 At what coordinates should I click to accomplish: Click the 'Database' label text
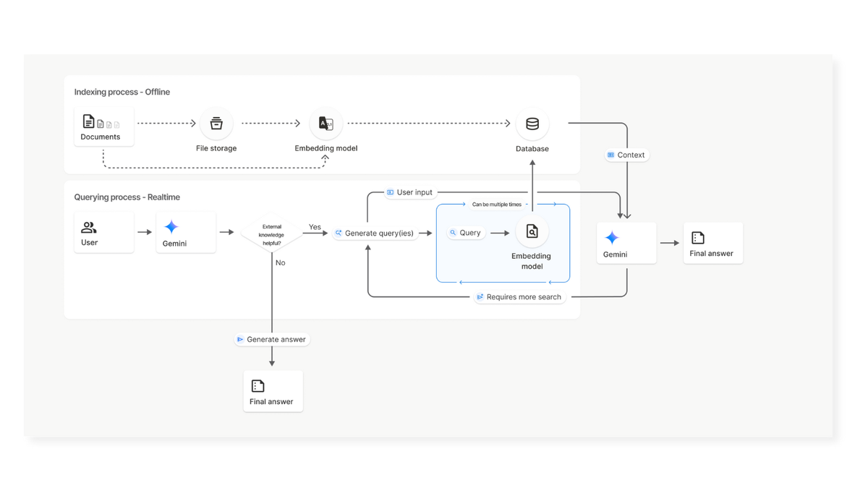(532, 149)
